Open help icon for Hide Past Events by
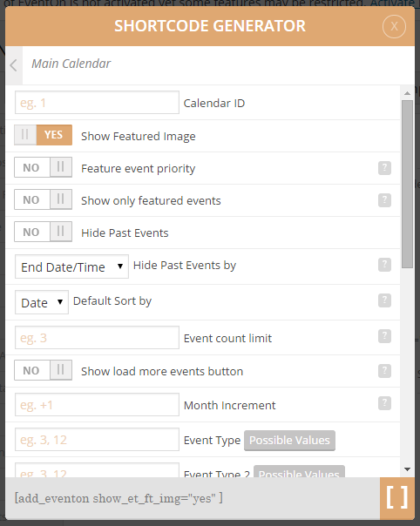The image size is (420, 526). [x=384, y=265]
